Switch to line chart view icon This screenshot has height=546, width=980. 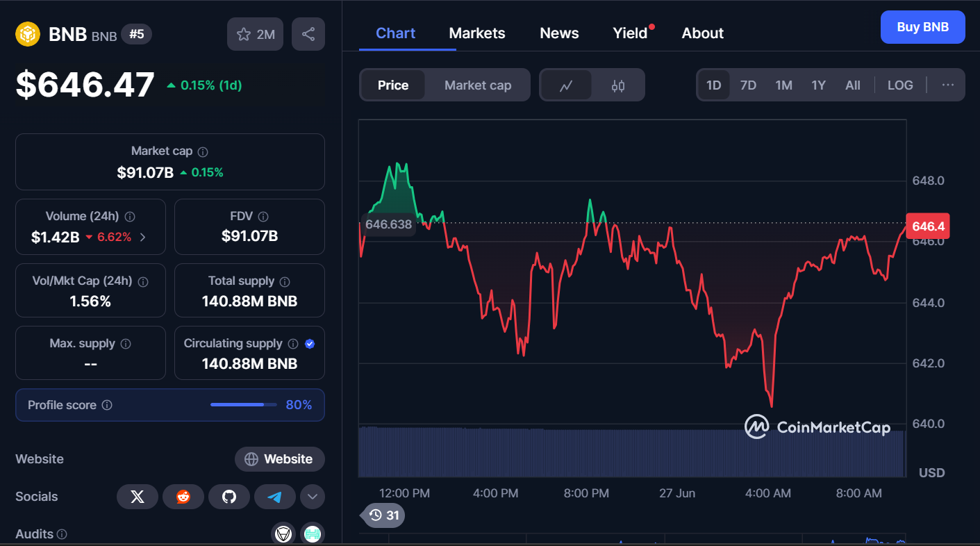click(566, 85)
